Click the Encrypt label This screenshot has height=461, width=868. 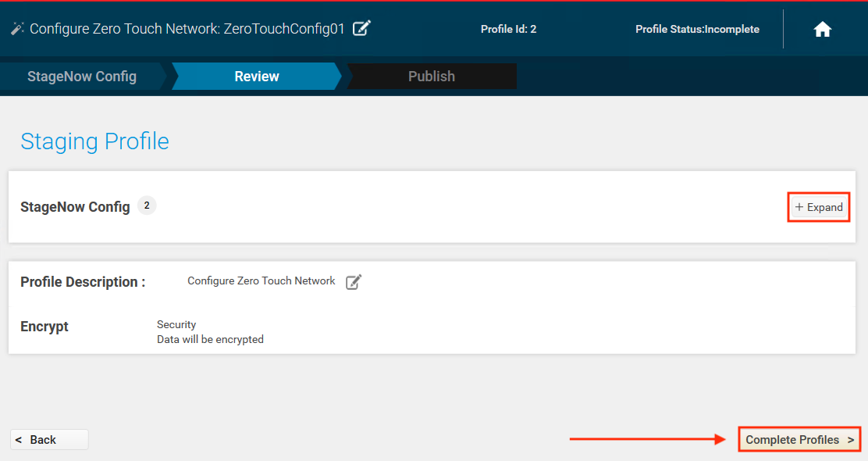[44, 327]
